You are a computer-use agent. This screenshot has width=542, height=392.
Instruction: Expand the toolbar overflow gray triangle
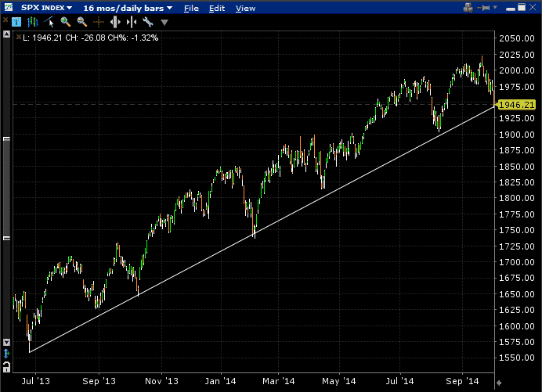[164, 23]
